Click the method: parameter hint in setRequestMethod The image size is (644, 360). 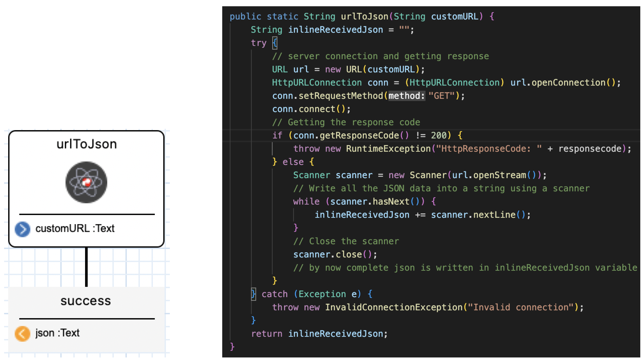[407, 96]
